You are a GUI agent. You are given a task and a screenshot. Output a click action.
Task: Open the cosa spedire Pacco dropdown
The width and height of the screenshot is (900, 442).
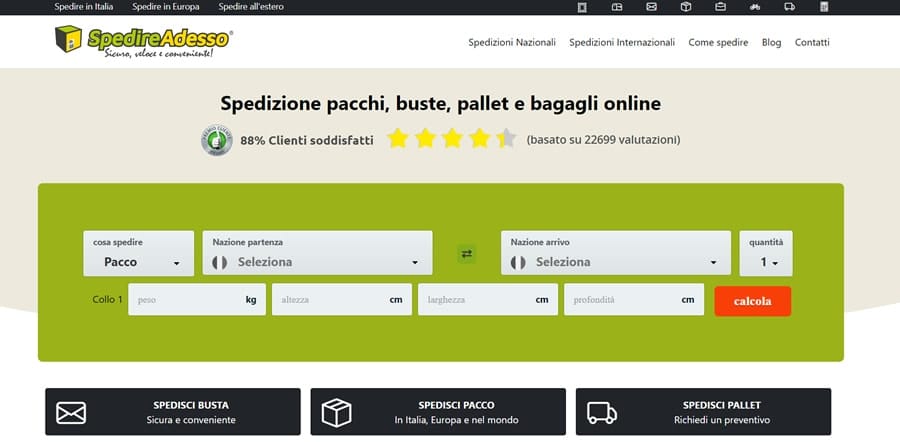point(138,253)
